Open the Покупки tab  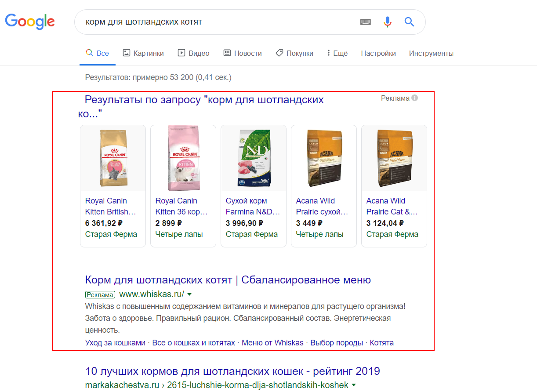tap(294, 53)
